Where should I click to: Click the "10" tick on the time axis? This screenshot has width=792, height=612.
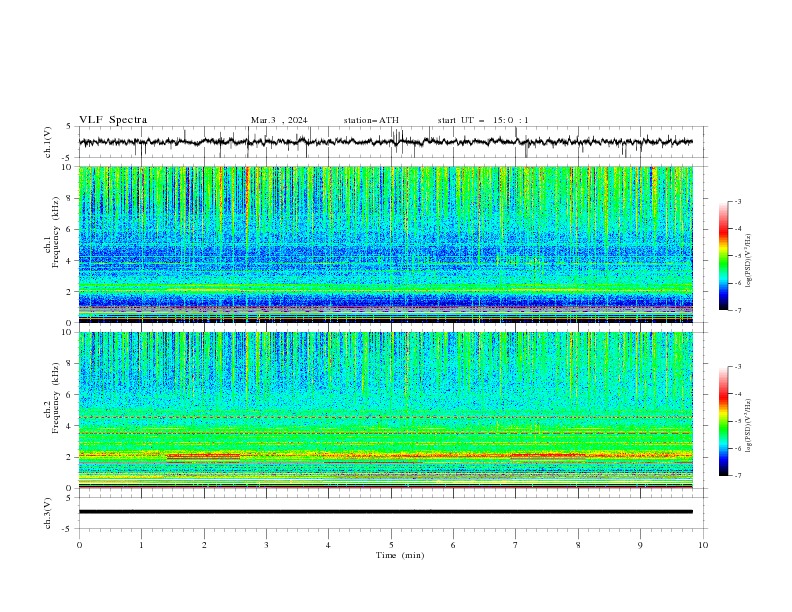click(x=703, y=545)
